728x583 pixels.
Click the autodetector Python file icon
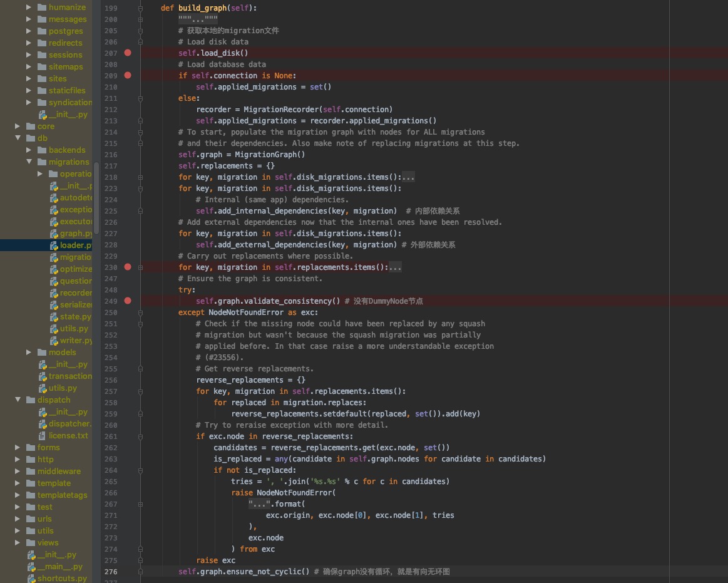pyautogui.click(x=54, y=198)
